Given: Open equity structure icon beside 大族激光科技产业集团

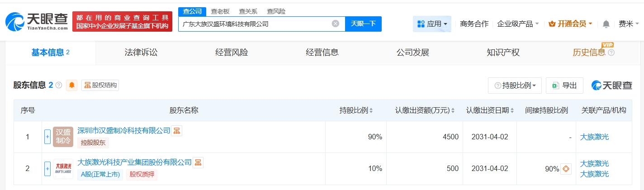Looking at the screenshot, I should [x=198, y=162].
